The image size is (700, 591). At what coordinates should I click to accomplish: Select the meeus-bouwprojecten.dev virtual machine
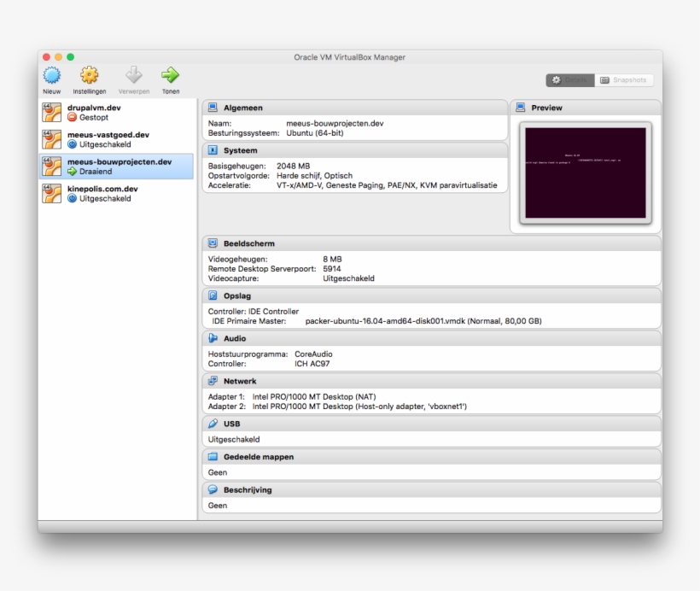click(x=116, y=167)
